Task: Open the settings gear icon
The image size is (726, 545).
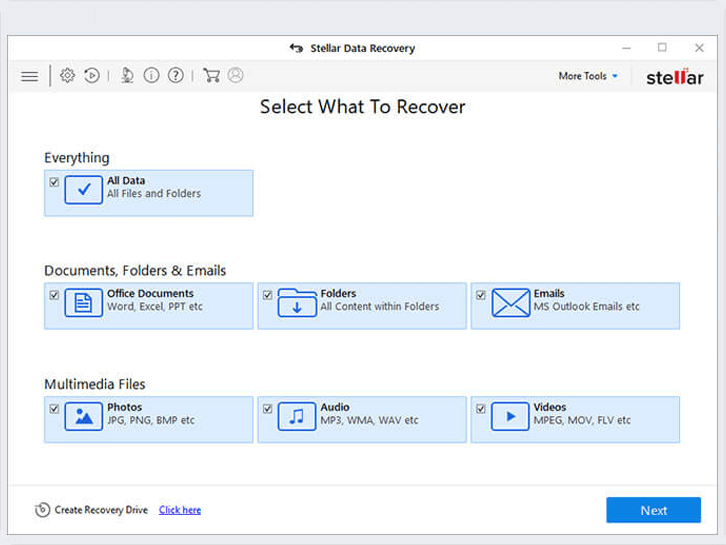Action: pyautogui.click(x=67, y=75)
